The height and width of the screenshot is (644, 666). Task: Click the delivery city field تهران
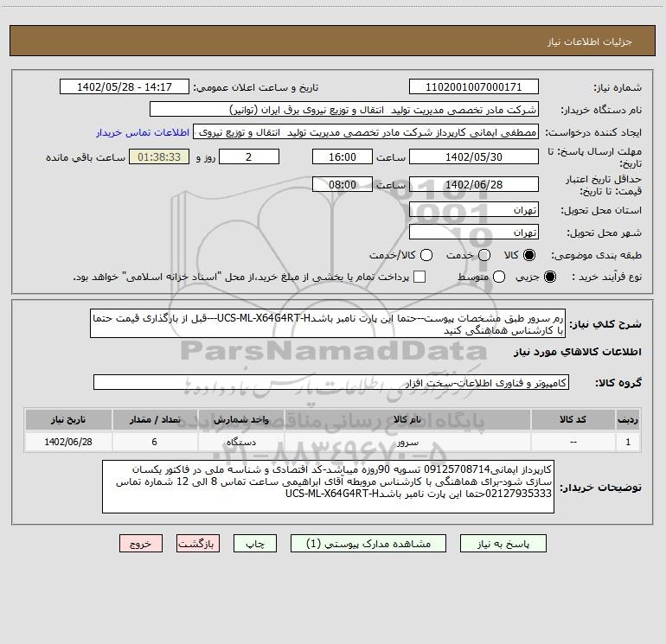click(474, 233)
